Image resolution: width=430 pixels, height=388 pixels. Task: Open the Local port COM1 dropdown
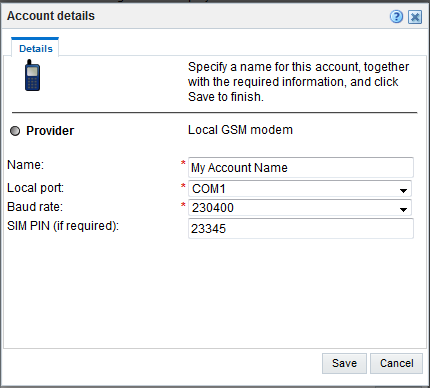coord(300,189)
